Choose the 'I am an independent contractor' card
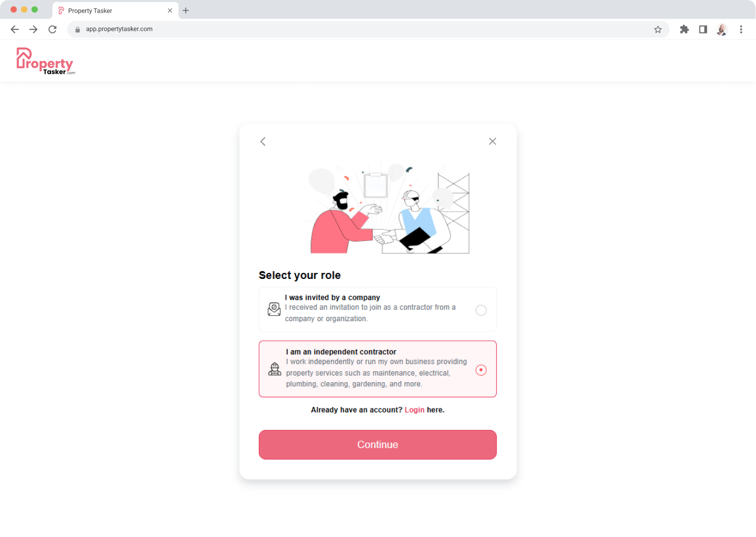 [x=377, y=369]
